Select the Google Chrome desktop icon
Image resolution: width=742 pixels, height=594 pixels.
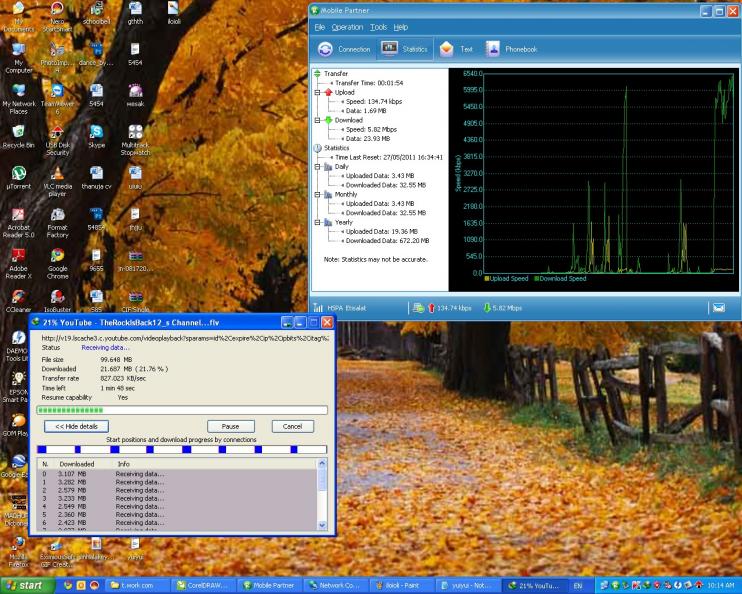[x=57, y=263]
